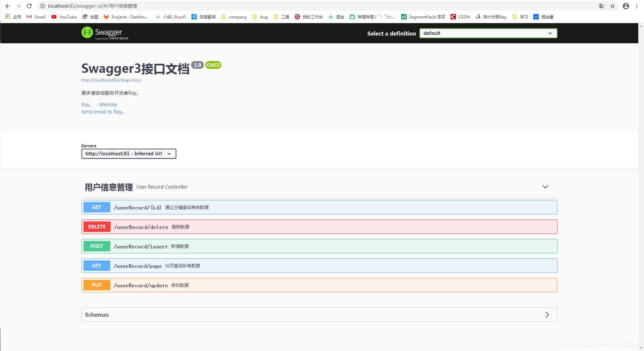This screenshot has height=351, width=644.
Task: Expand the Schemas section
Action: coord(547,315)
